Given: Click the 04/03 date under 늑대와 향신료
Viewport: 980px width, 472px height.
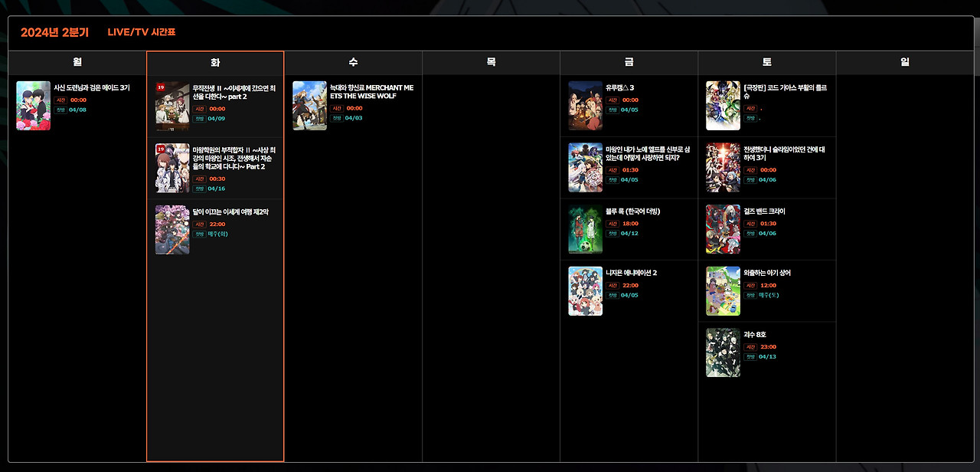Looking at the screenshot, I should (354, 118).
